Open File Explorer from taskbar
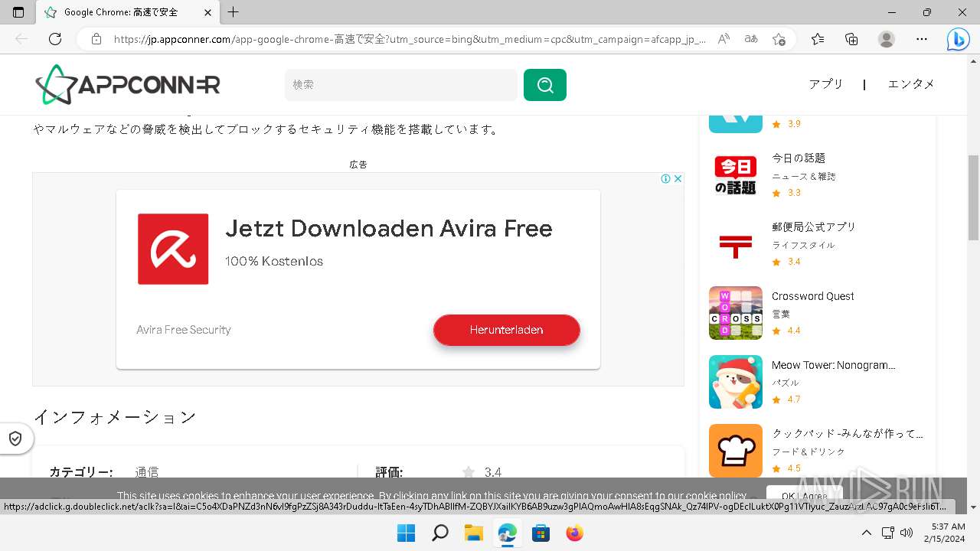 pyautogui.click(x=473, y=533)
